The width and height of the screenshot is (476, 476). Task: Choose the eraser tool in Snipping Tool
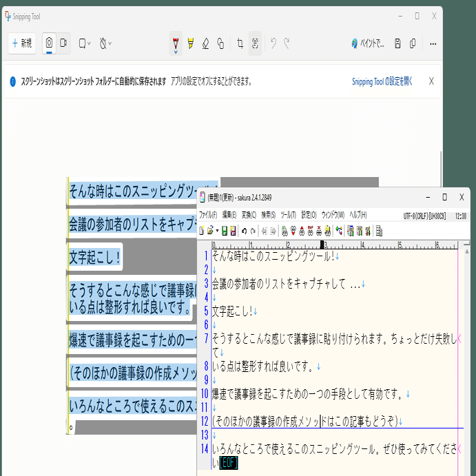205,43
